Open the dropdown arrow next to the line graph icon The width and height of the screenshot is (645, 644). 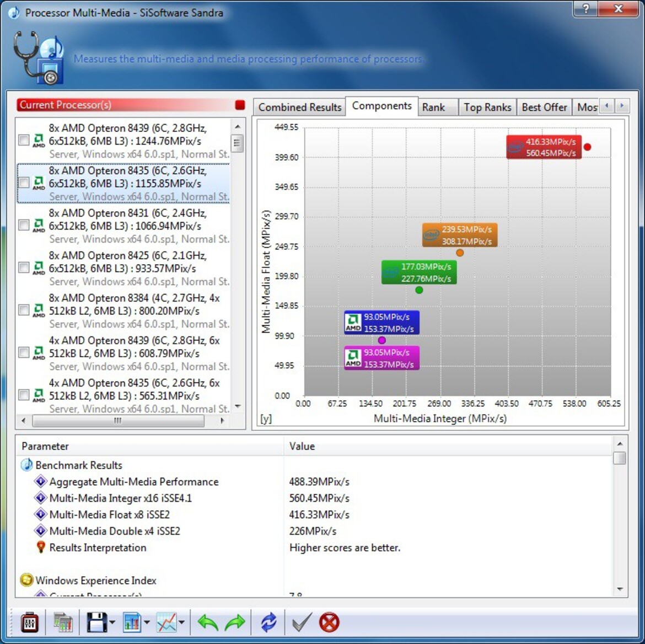pyautogui.click(x=182, y=622)
